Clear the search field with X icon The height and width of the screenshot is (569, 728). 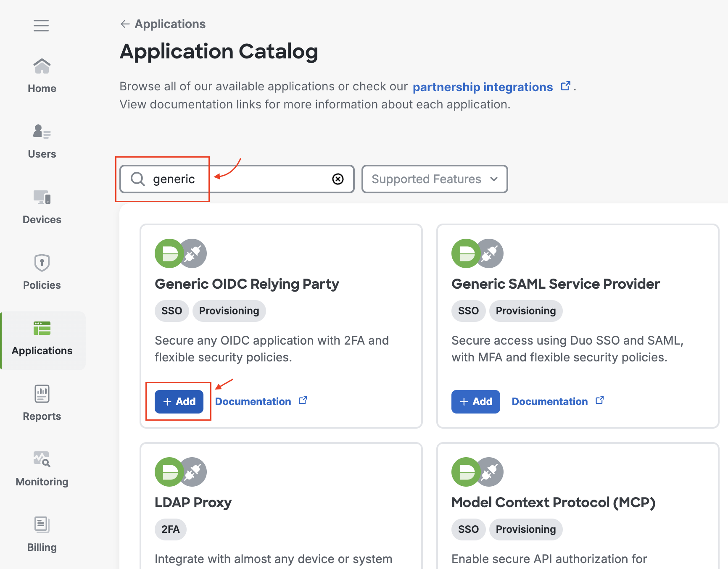coord(338,179)
